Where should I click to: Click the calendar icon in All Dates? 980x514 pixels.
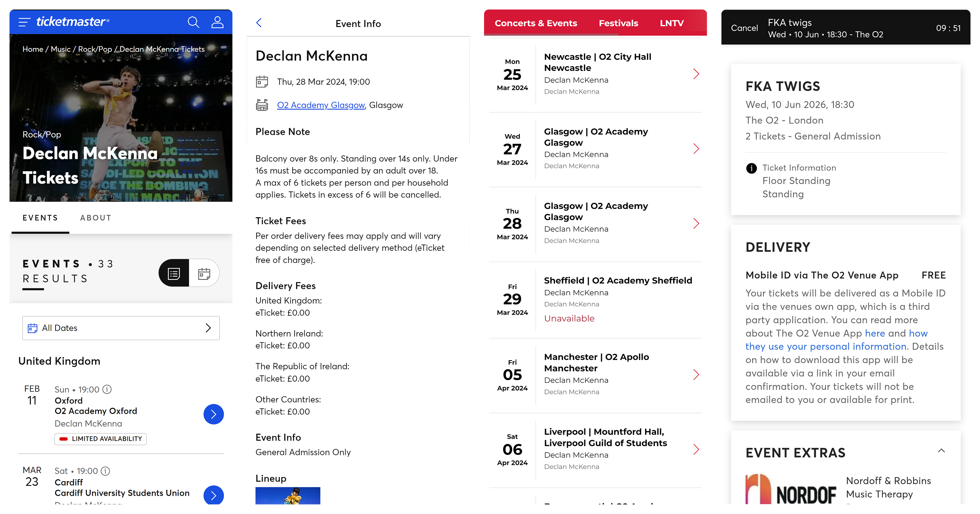33,328
